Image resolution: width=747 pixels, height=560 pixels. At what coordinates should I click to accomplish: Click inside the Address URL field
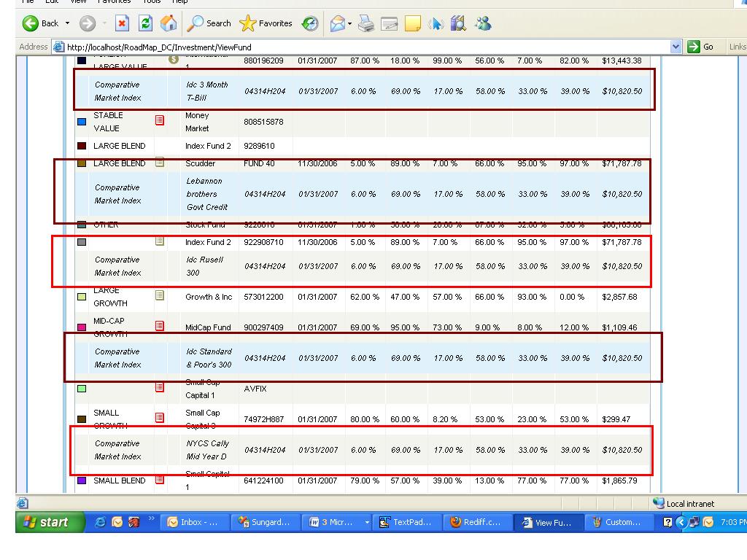click(x=367, y=47)
